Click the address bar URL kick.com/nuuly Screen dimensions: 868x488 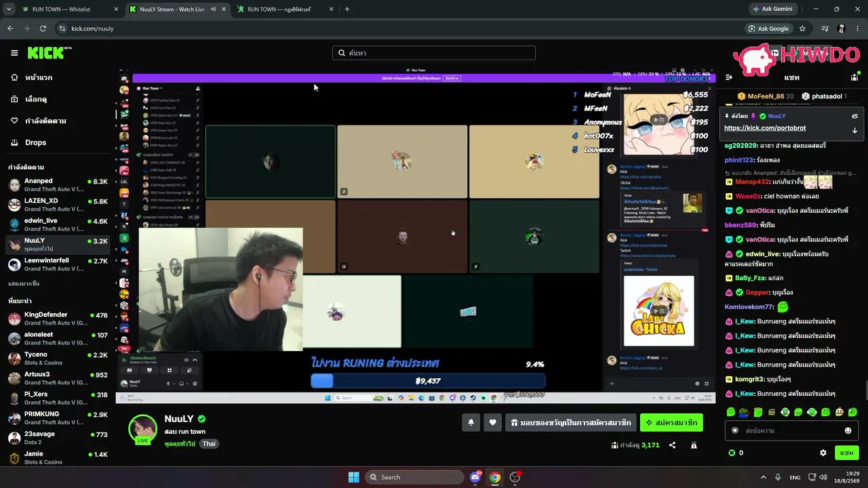click(92, 28)
